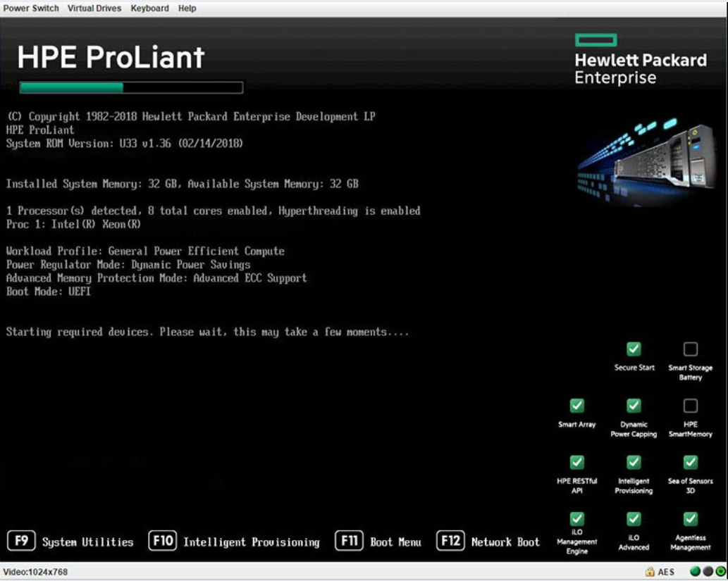Click the Workload Profile line
728x581 pixels.
[x=145, y=251]
